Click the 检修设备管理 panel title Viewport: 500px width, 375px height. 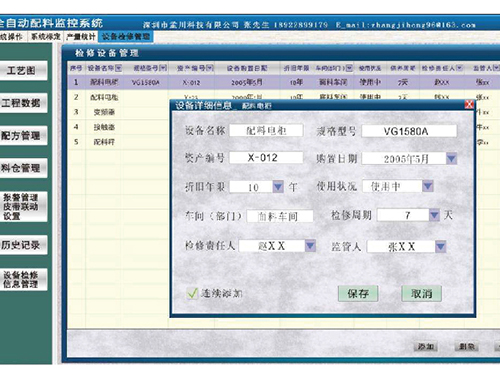click(107, 53)
